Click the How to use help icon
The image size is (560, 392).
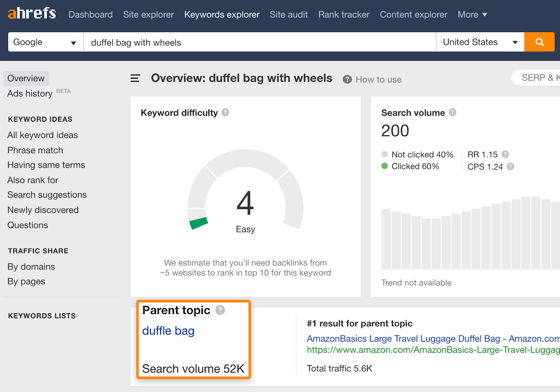pos(347,79)
